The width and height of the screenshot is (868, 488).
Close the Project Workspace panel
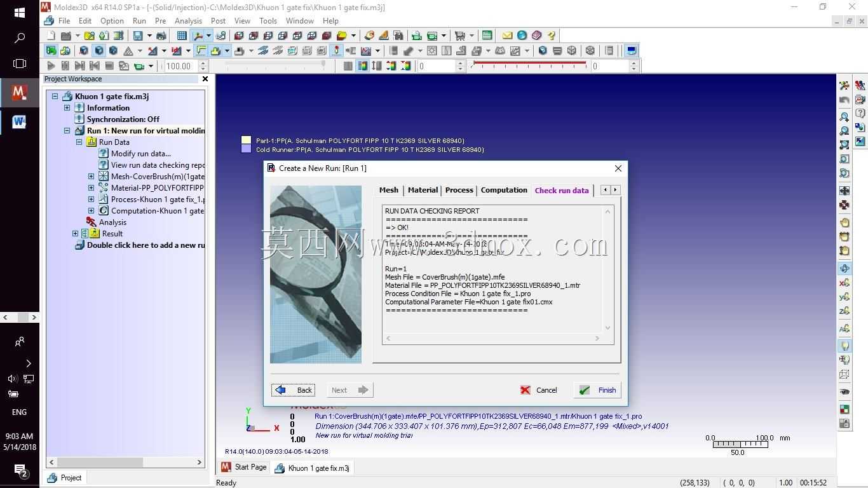(x=205, y=79)
